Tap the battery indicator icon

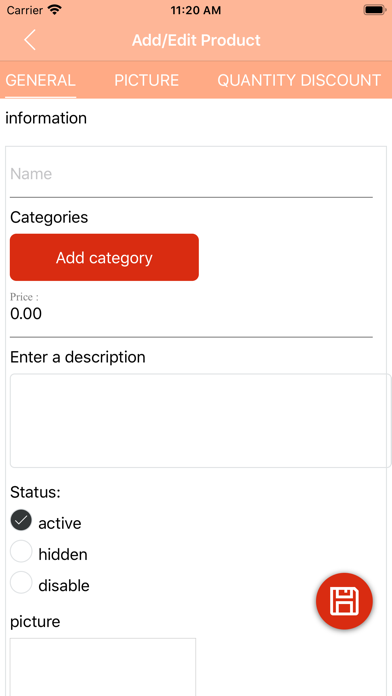click(375, 10)
